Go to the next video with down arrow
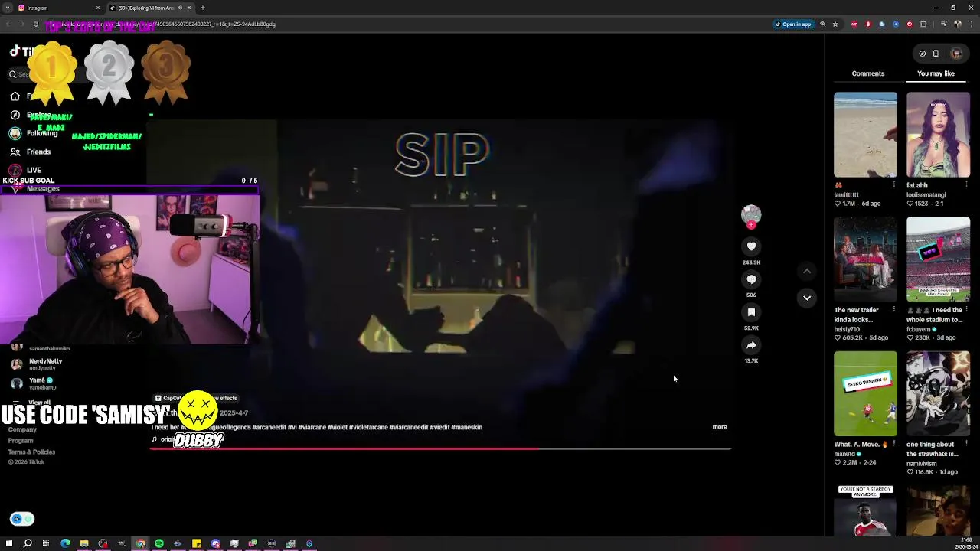 coord(807,298)
